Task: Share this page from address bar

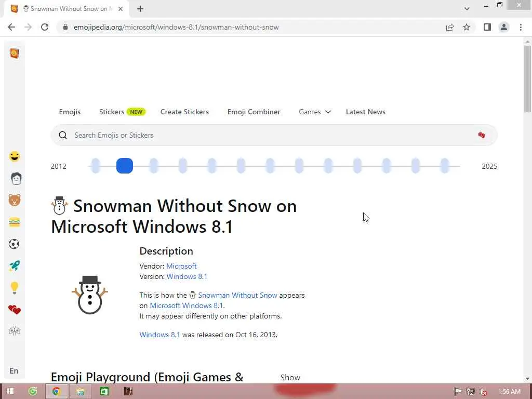Action: pyautogui.click(x=450, y=27)
